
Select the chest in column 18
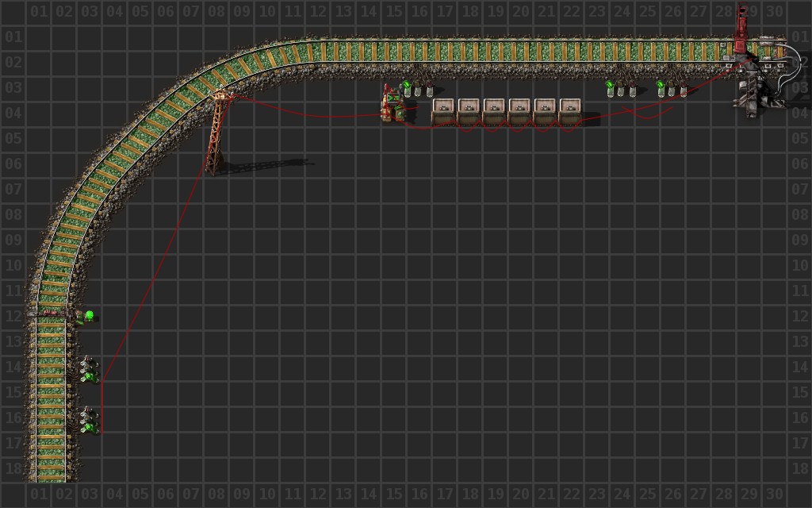(x=469, y=112)
